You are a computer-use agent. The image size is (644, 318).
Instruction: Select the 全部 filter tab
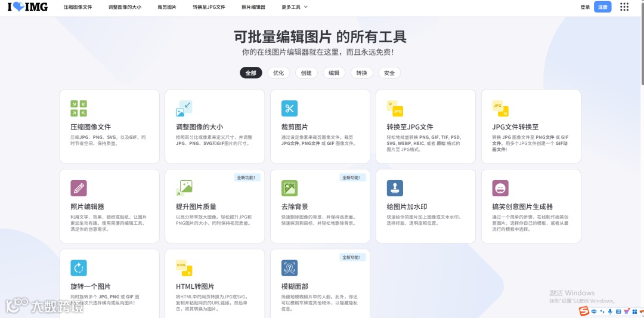(251, 73)
